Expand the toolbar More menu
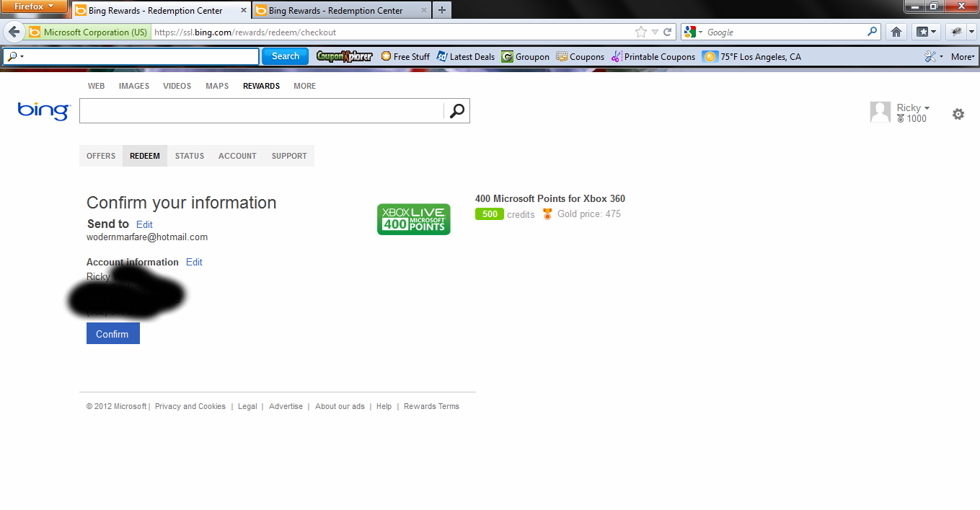The image size is (980, 510). coord(963,56)
